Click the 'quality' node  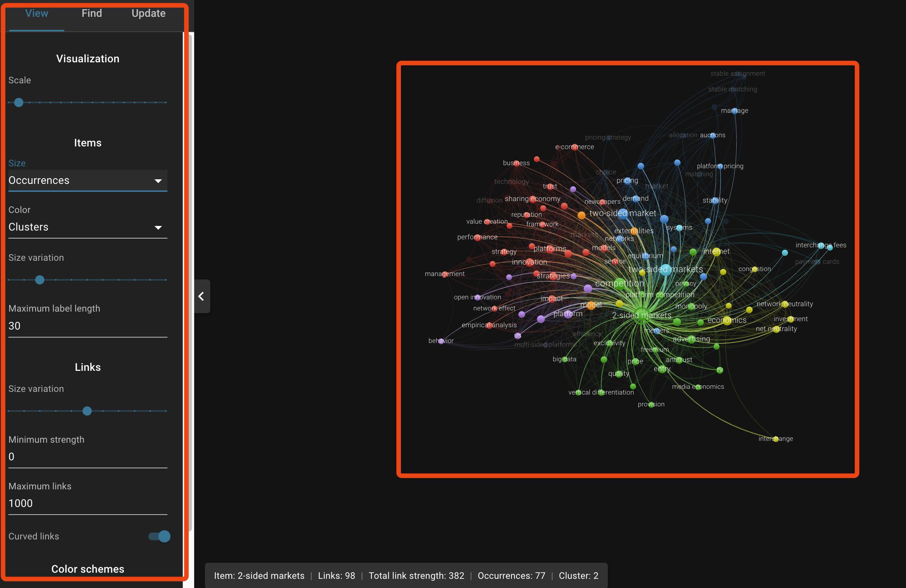(619, 374)
